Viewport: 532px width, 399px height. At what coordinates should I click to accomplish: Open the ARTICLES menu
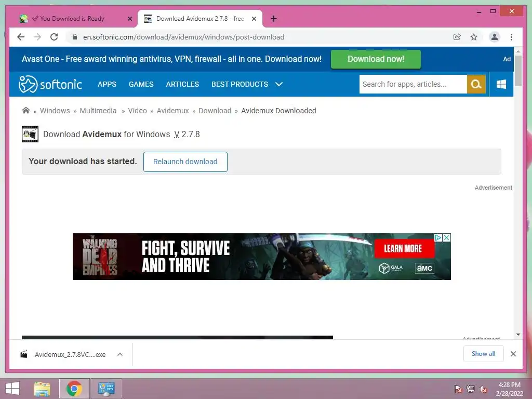[x=182, y=84]
